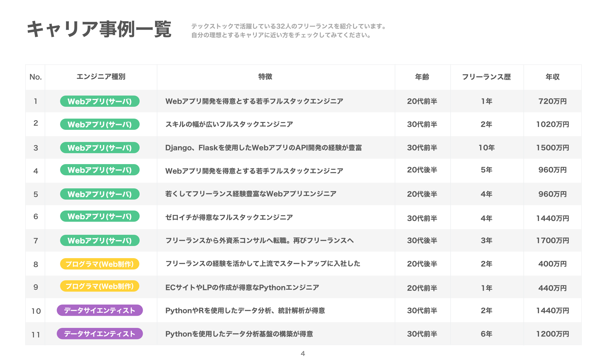
Task: Click the 年齢 column header
Action: point(422,77)
